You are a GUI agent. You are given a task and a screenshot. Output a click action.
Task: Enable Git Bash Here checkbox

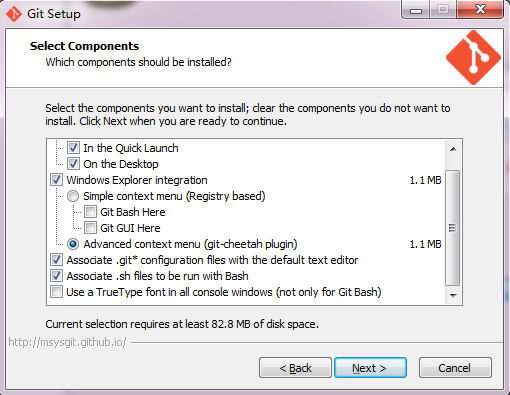click(90, 212)
